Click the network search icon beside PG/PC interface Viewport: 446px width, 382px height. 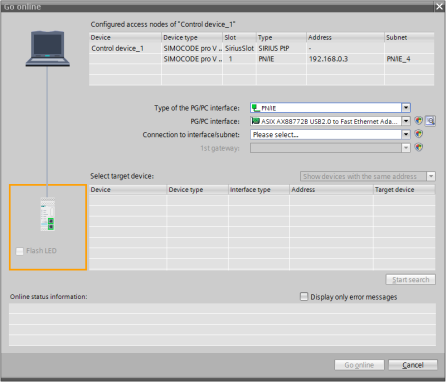430,121
